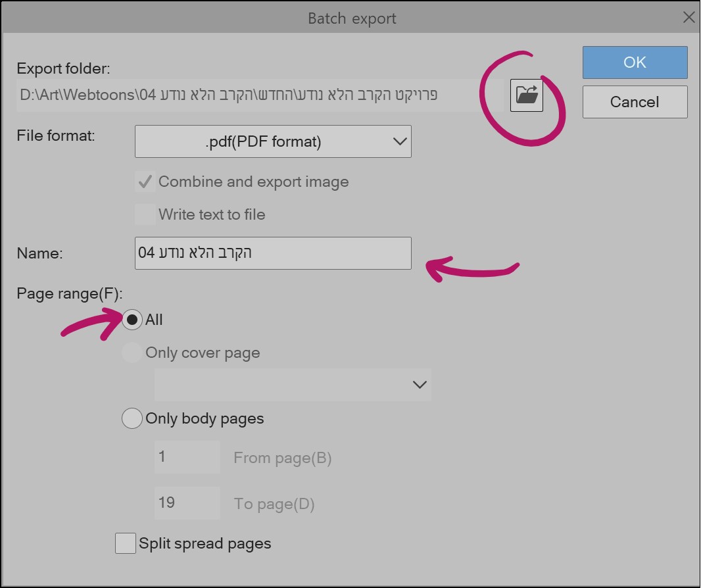Click the To page field showing 19

pyautogui.click(x=187, y=502)
